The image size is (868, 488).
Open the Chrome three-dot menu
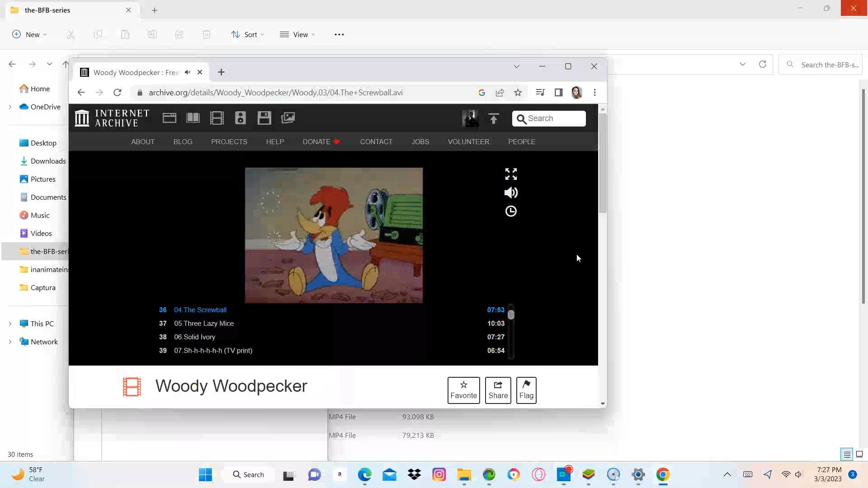pos(595,93)
